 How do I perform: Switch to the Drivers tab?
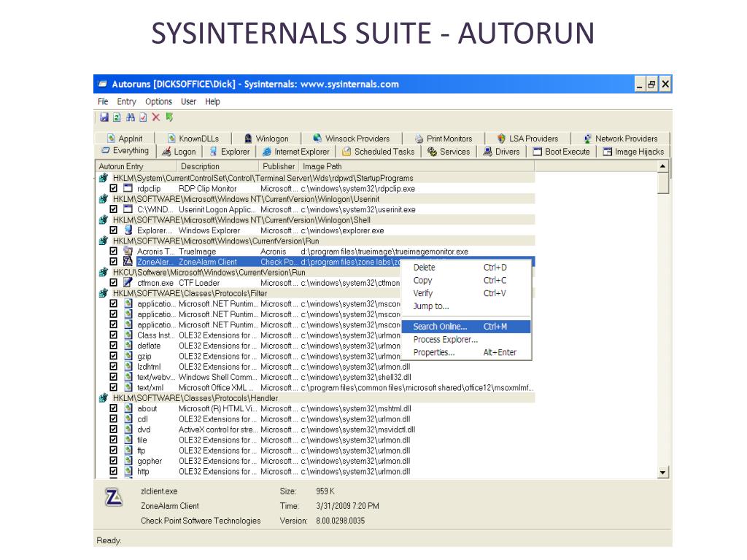tap(501, 152)
